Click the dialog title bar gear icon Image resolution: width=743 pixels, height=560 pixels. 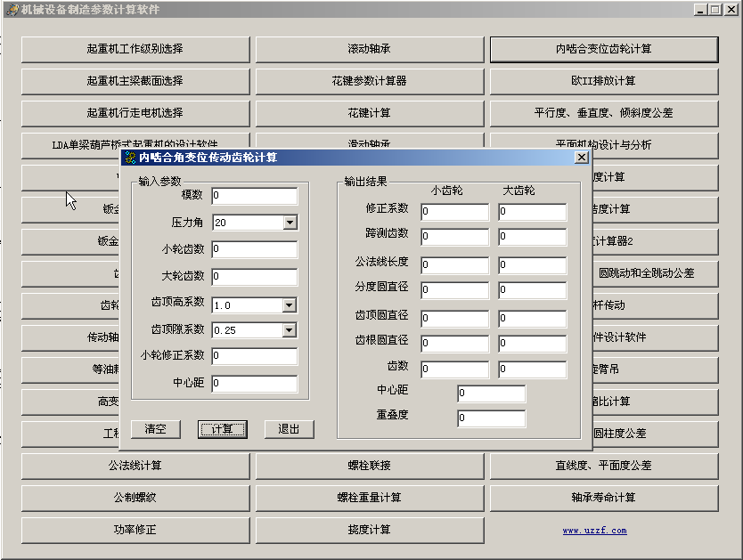pyautogui.click(x=130, y=158)
